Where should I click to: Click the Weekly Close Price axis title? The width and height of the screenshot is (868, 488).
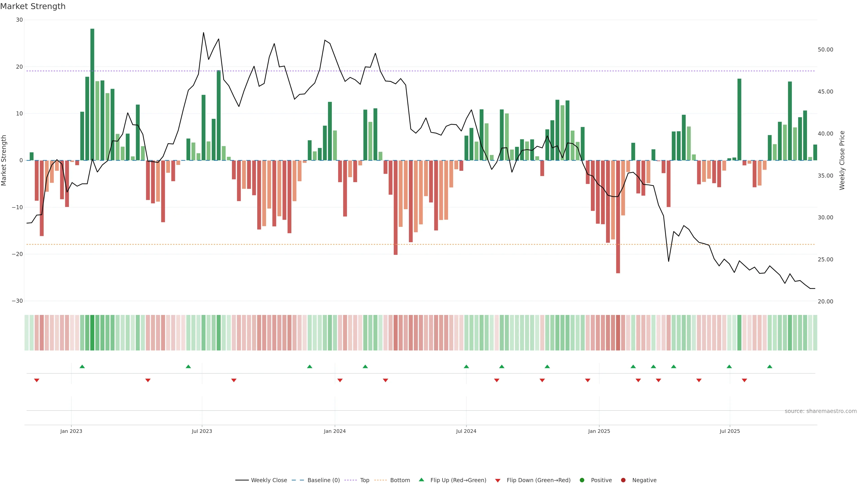(x=842, y=160)
